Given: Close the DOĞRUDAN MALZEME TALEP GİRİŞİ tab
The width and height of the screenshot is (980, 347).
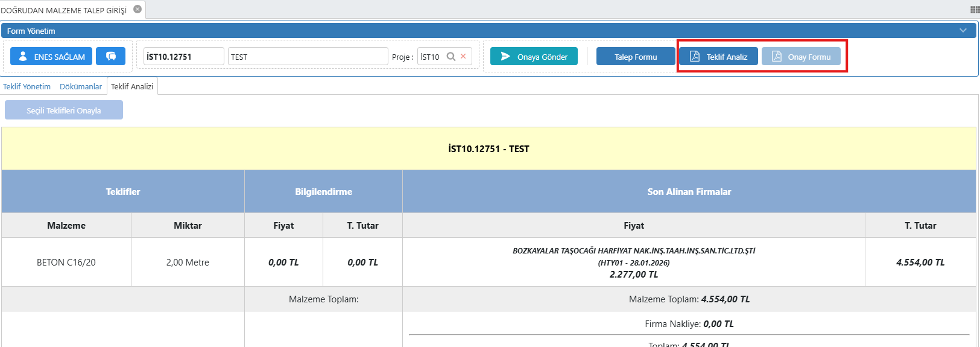Looking at the screenshot, I should pos(138,9).
